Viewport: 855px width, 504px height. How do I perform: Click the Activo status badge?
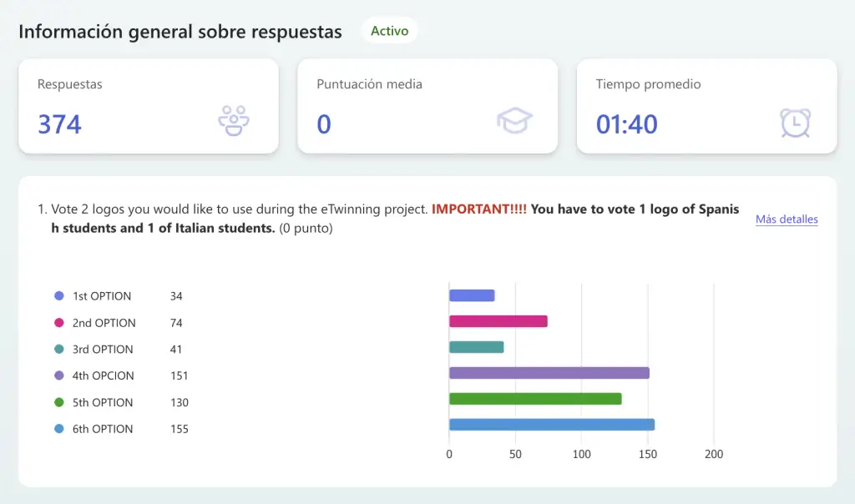(389, 31)
